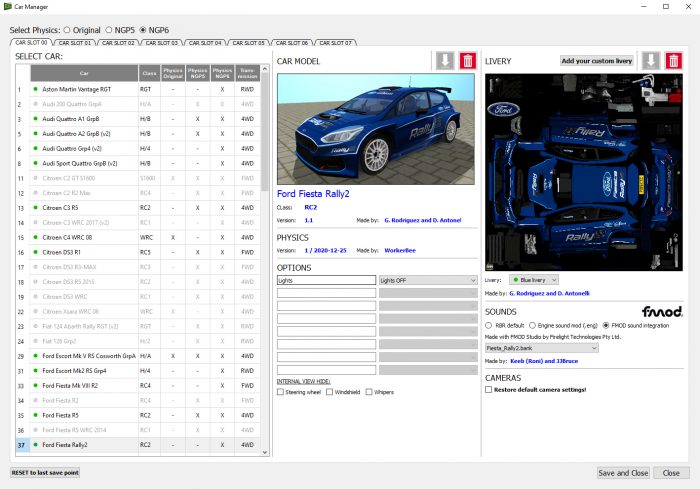This screenshot has width=700, height=489.
Task: Click green status dot beside Citroen C3 R5
Action: click(35, 208)
